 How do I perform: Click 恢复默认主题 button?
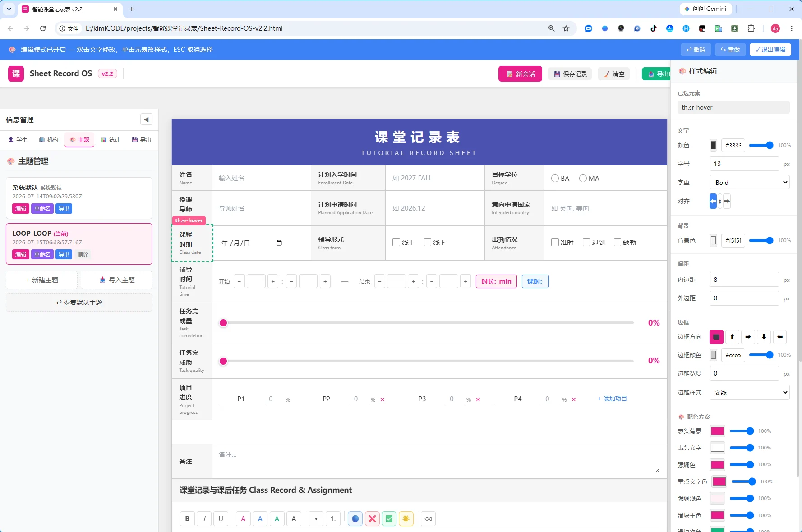[79, 303]
